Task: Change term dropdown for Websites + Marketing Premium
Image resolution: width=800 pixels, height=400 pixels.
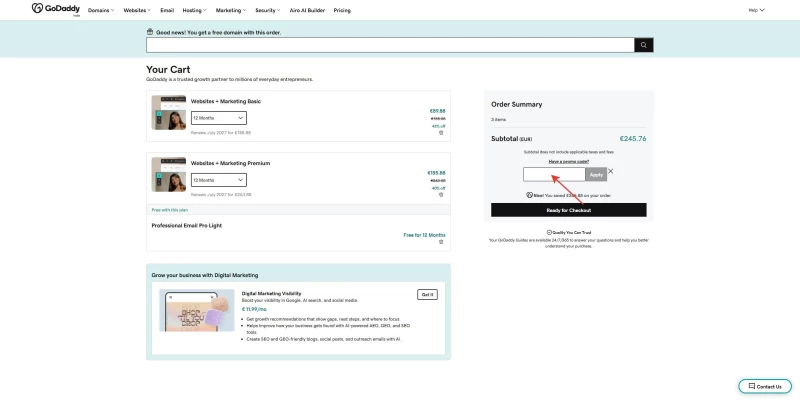Action: [219, 180]
